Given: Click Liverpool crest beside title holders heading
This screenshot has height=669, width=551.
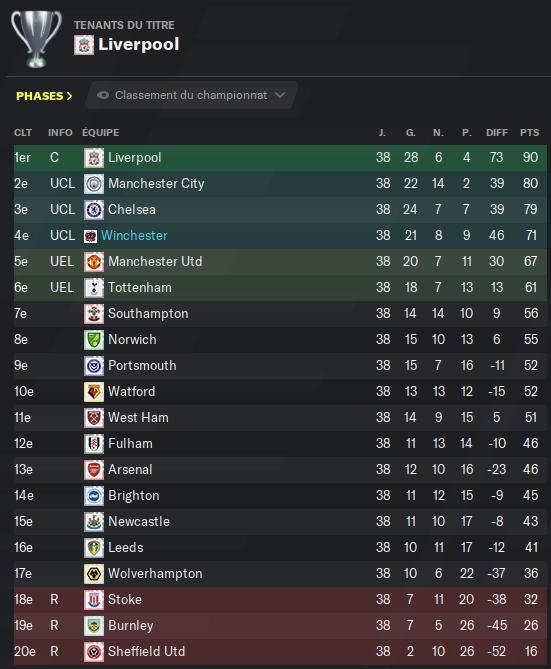Looking at the screenshot, I should point(84,45).
